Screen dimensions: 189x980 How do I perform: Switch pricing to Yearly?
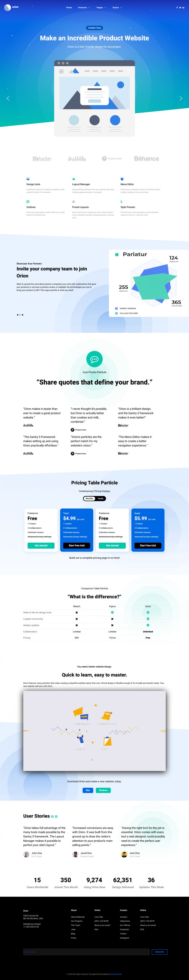click(x=100, y=498)
